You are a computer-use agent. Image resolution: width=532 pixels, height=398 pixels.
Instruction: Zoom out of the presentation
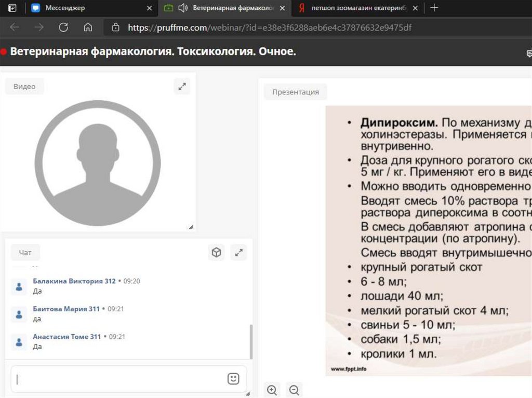click(294, 390)
